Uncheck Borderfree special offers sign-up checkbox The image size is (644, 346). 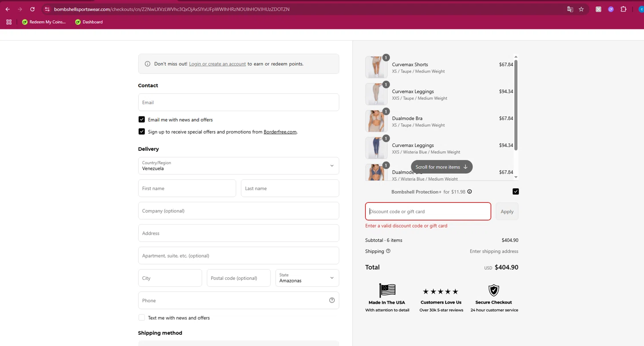[x=142, y=132]
